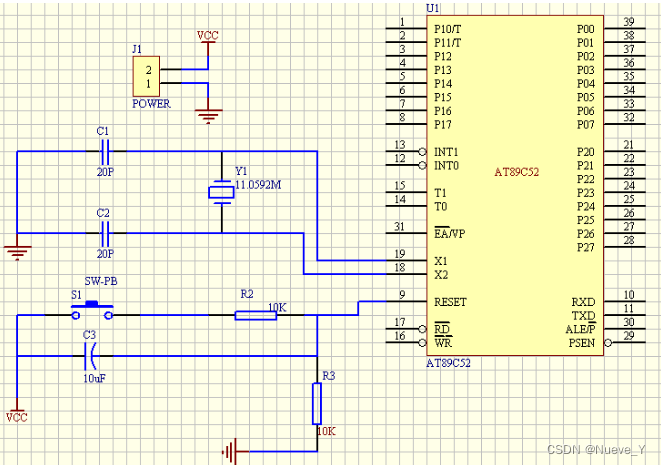Viewport: 661px width, 465px height.
Task: Click the P11/T pin label
Action: click(447, 43)
